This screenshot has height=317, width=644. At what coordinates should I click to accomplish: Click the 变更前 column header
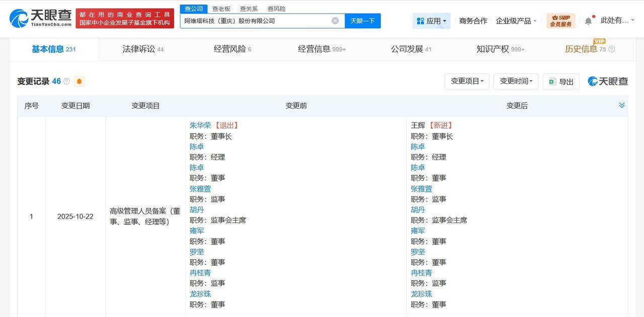[296, 105]
